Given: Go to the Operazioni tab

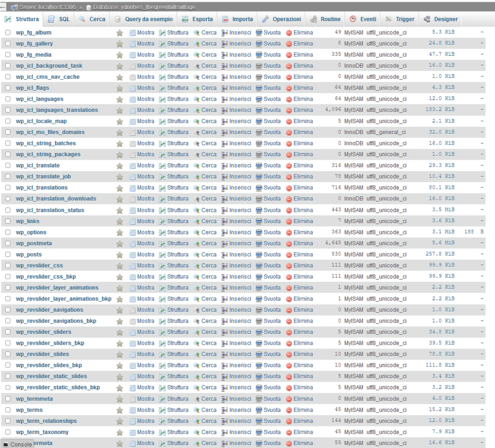Looking at the screenshot, I should point(281,19).
